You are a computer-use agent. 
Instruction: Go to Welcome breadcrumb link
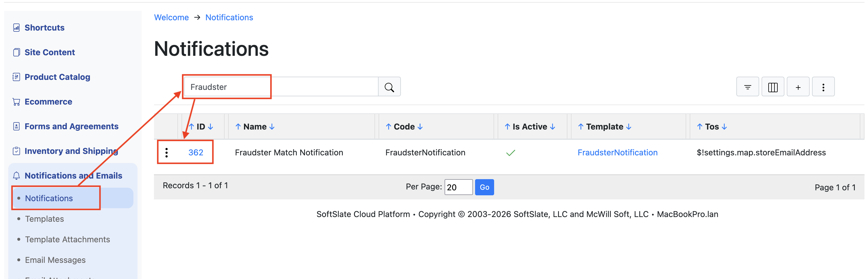pyautogui.click(x=171, y=17)
